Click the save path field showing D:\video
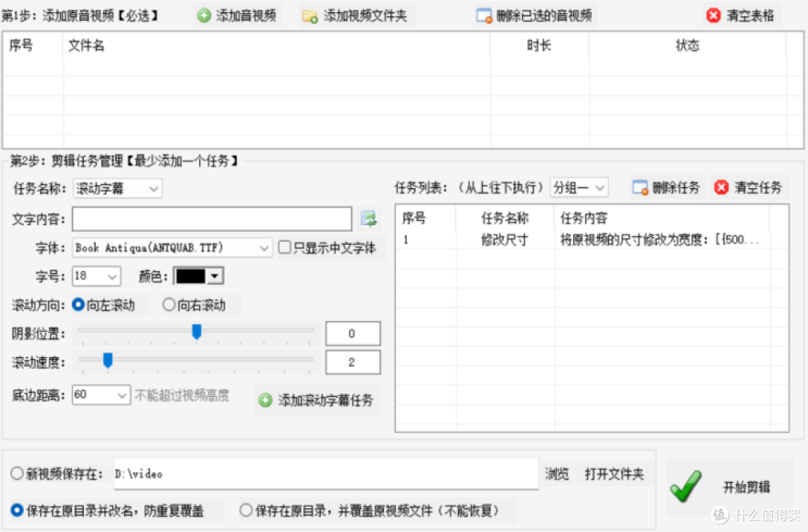This screenshot has width=808, height=532. pos(326,474)
